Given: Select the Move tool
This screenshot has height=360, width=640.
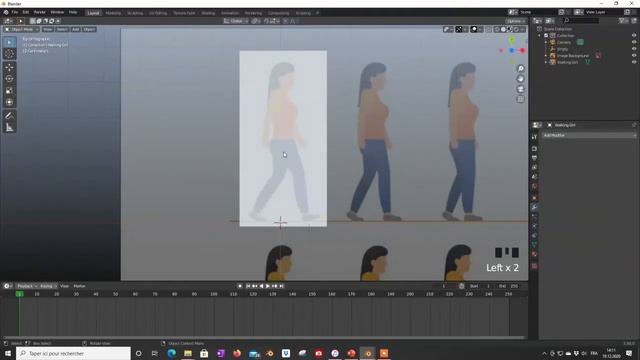Looking at the screenshot, I should [x=9, y=67].
